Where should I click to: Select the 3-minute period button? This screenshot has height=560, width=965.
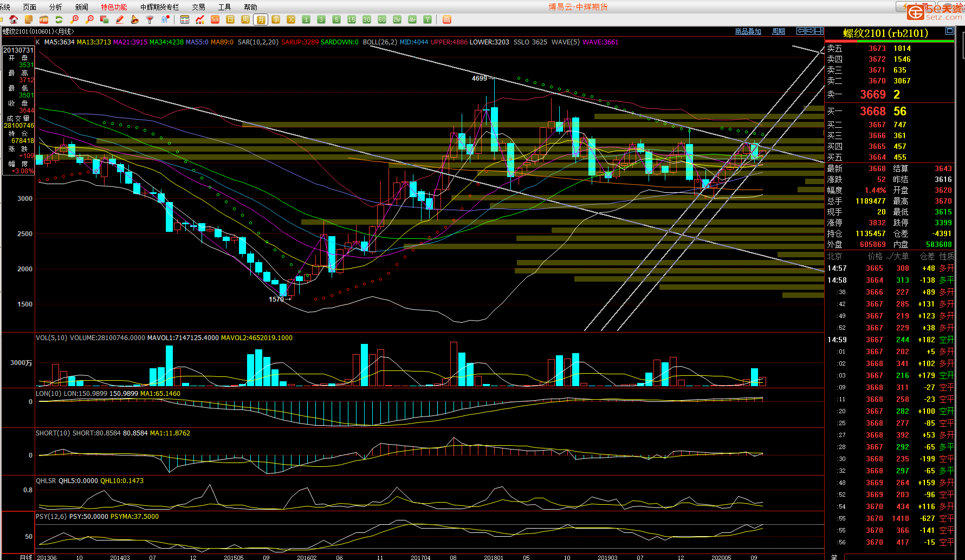[321, 19]
